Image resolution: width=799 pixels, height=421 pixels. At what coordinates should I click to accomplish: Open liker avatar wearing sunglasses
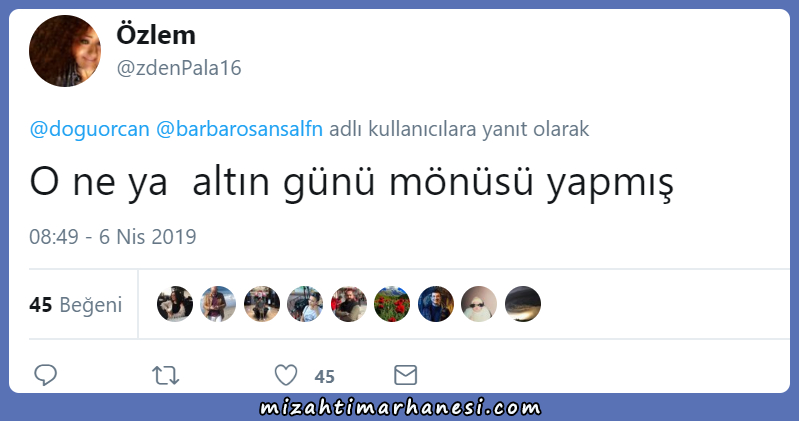click(x=479, y=304)
